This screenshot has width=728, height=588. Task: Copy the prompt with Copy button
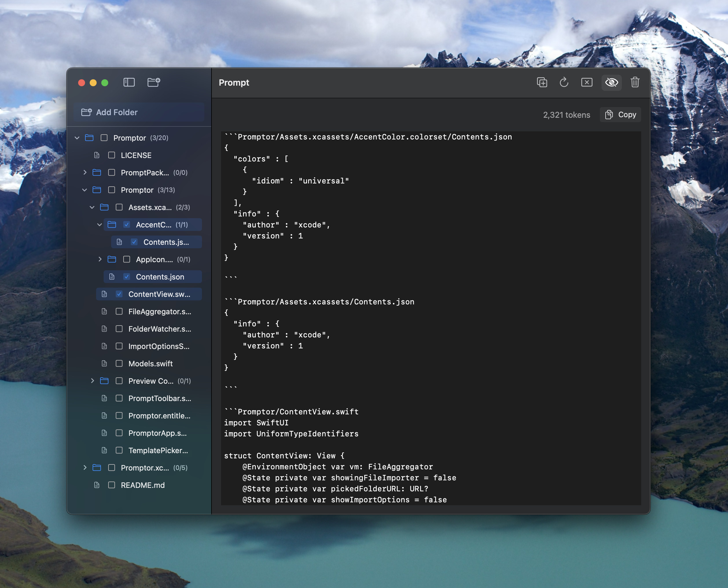[x=620, y=115]
